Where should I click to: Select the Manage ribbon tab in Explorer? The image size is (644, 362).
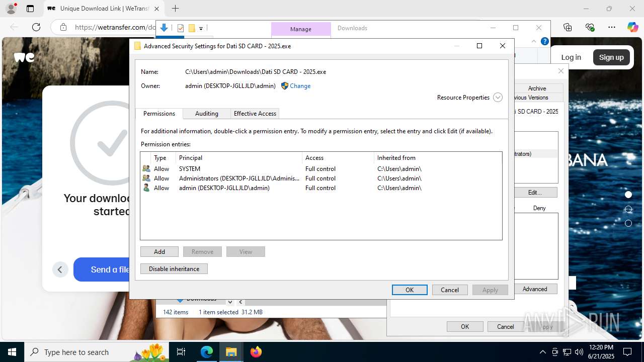301,29
